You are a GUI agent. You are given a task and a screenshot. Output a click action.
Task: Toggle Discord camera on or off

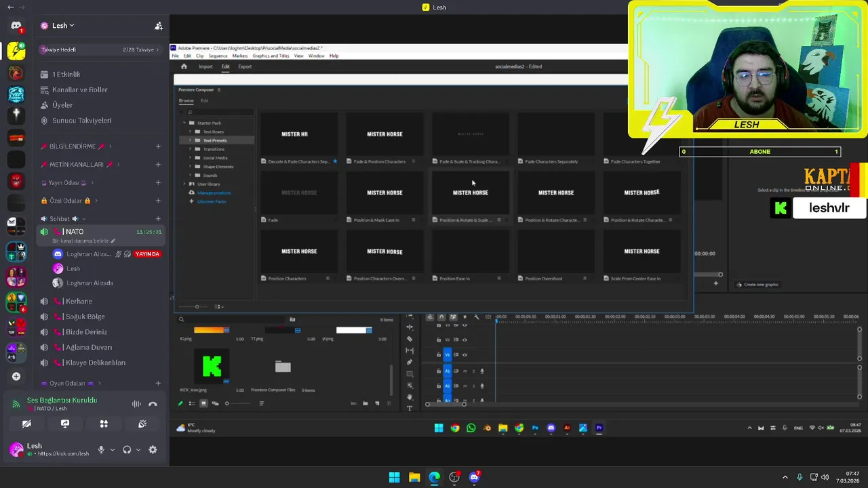26,424
